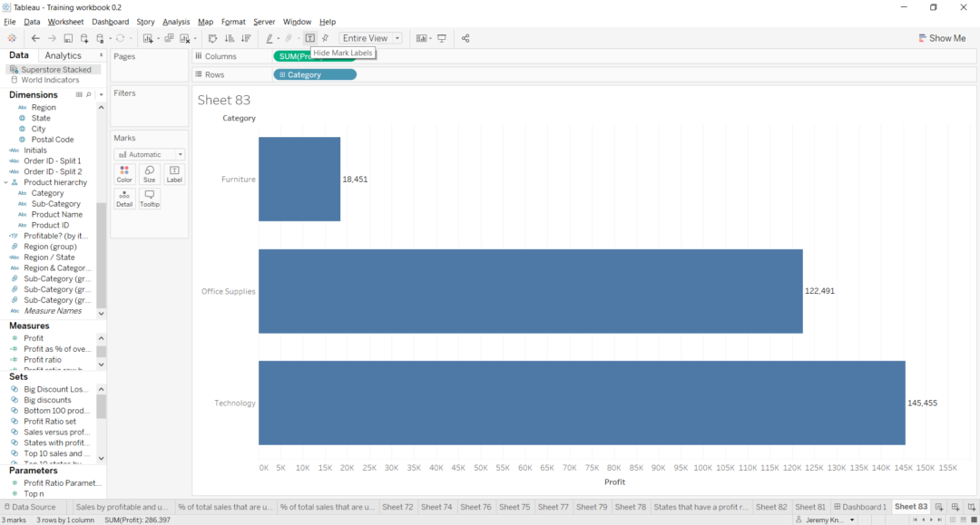Collapse the Product hierarchy in Dimensions
Viewport: 980px width, 525px height.
tap(5, 182)
